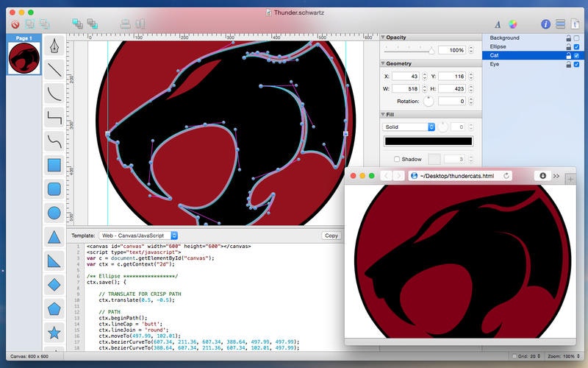Click the vertical Distribute toolbar icon
588x368 pixels.
(140, 24)
